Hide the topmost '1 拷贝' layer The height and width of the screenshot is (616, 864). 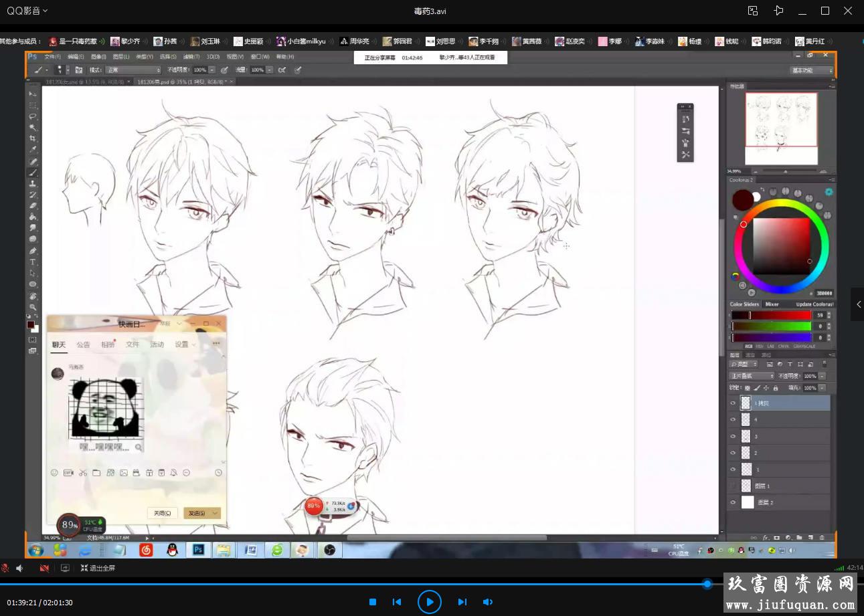(733, 403)
